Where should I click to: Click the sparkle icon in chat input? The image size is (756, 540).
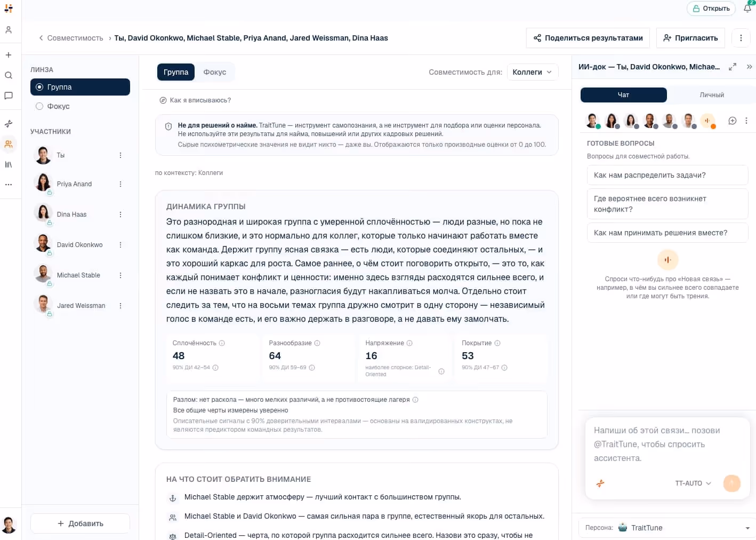pyautogui.click(x=600, y=483)
